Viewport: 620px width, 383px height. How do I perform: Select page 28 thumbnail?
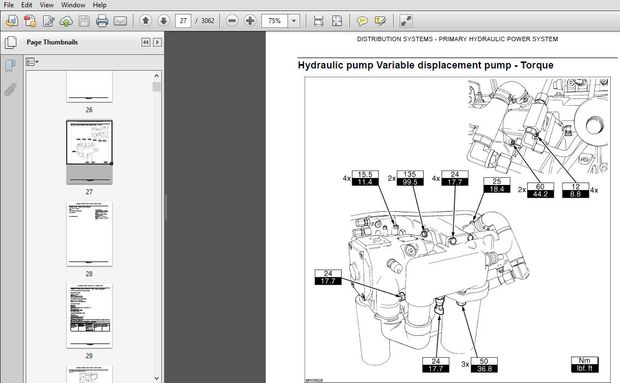(x=89, y=234)
